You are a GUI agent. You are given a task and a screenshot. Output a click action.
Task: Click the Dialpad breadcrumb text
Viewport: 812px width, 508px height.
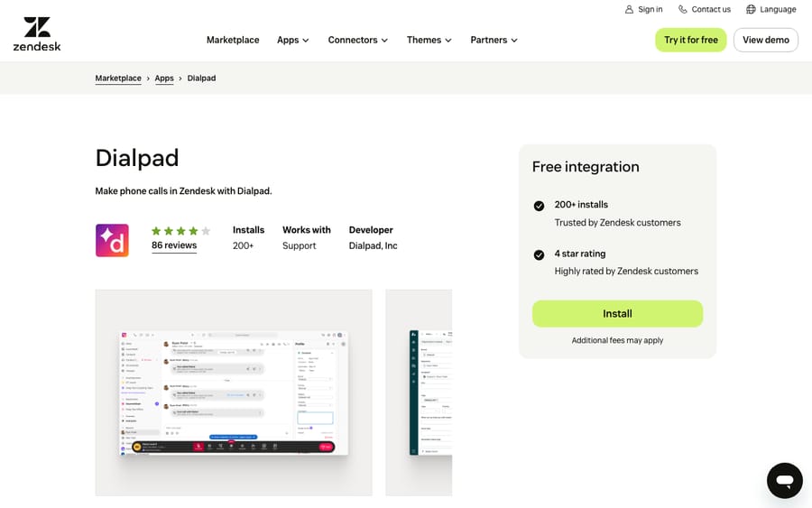[201, 79]
